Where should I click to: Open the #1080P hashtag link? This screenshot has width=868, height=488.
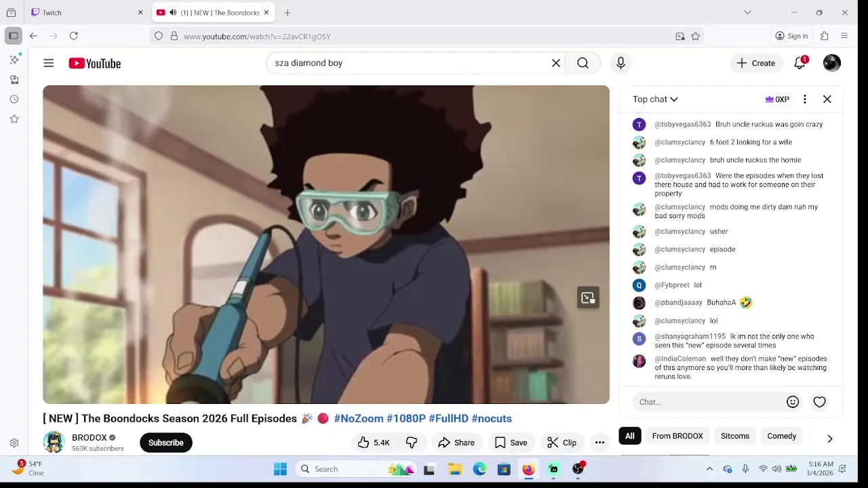[x=406, y=419]
